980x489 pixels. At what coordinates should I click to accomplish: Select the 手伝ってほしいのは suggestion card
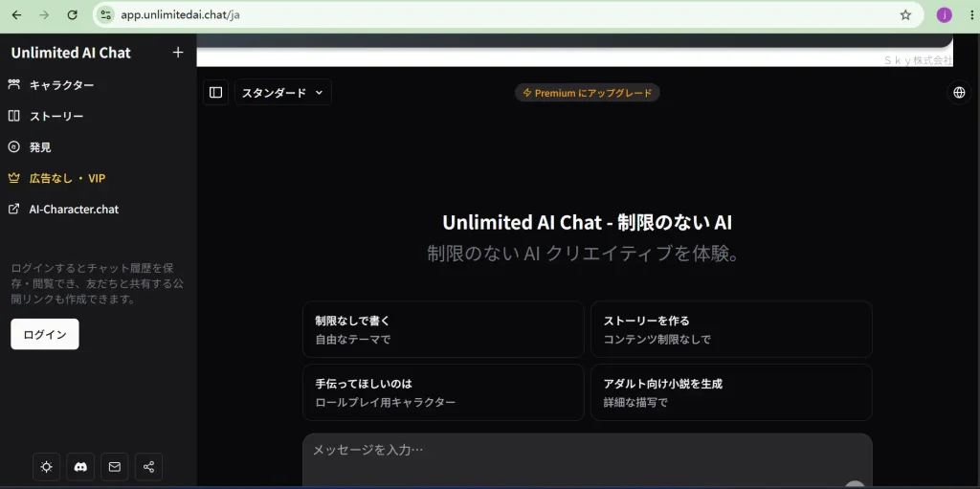point(443,392)
